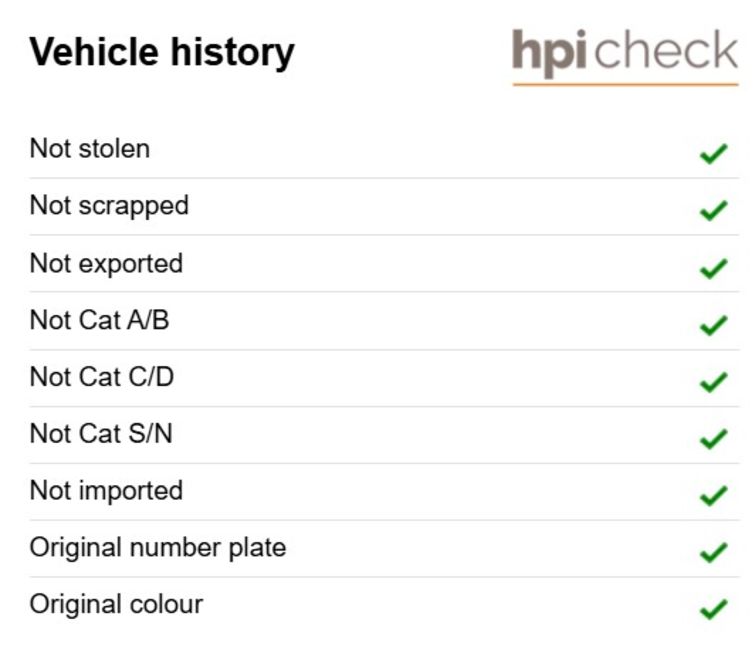755x650 pixels.
Task: Select the Not imported text
Action: click(x=106, y=491)
